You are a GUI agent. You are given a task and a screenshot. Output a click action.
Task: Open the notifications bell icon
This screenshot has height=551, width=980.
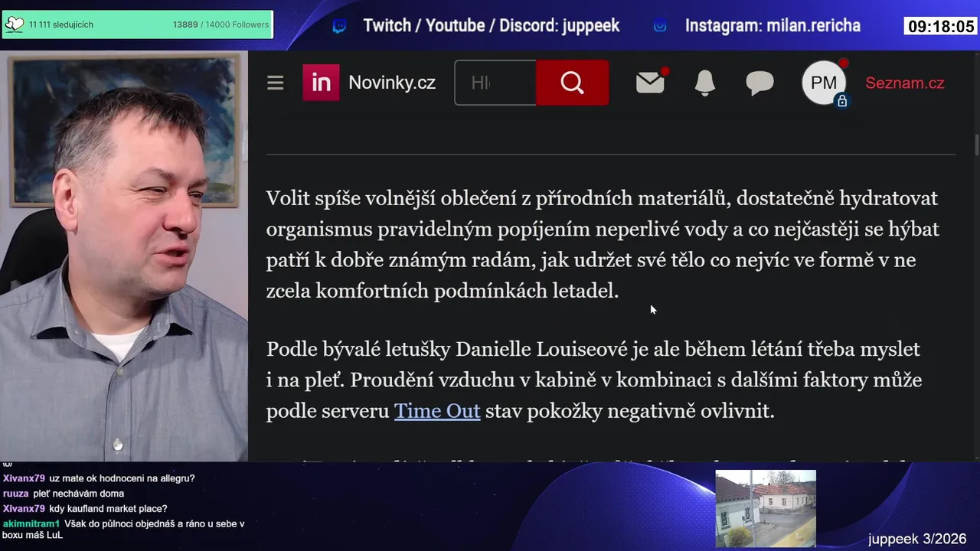705,83
